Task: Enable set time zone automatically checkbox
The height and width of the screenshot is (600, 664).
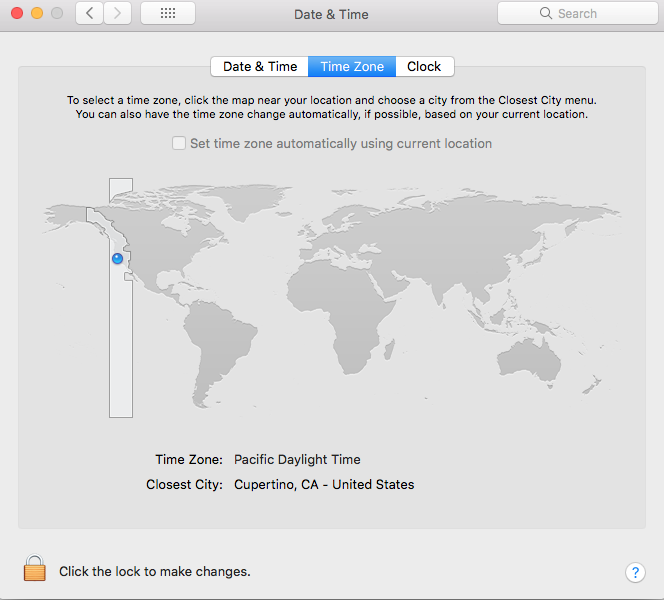Action: [x=179, y=143]
